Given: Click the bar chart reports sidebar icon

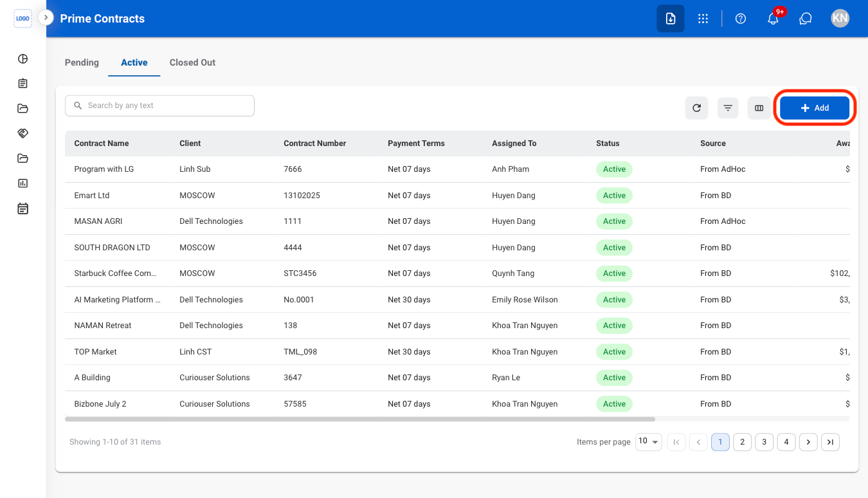Looking at the screenshot, I should coord(23,183).
